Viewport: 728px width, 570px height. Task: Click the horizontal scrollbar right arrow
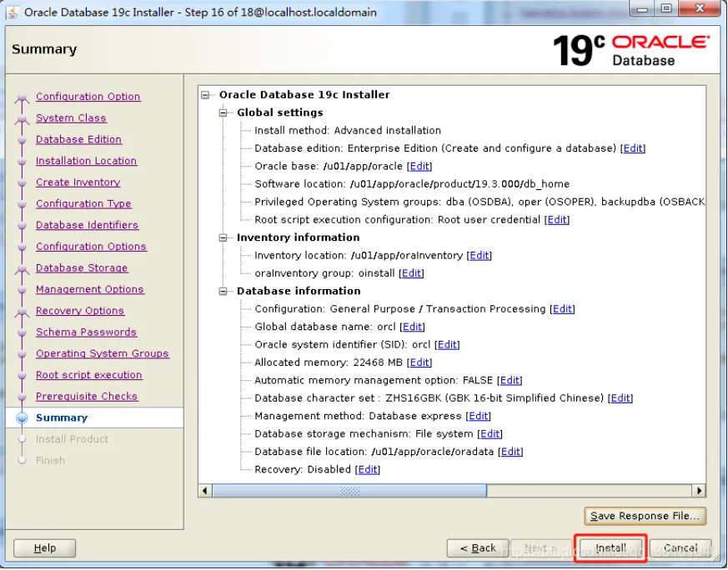click(x=699, y=490)
